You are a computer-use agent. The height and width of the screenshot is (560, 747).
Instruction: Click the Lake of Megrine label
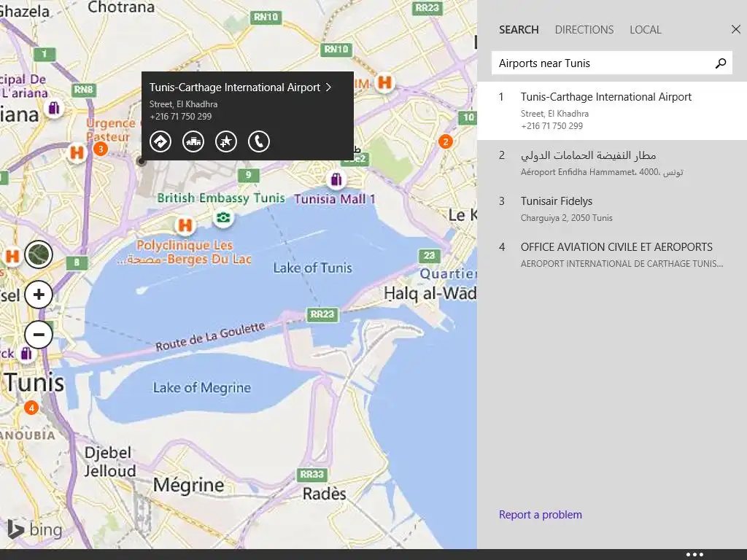click(x=201, y=388)
